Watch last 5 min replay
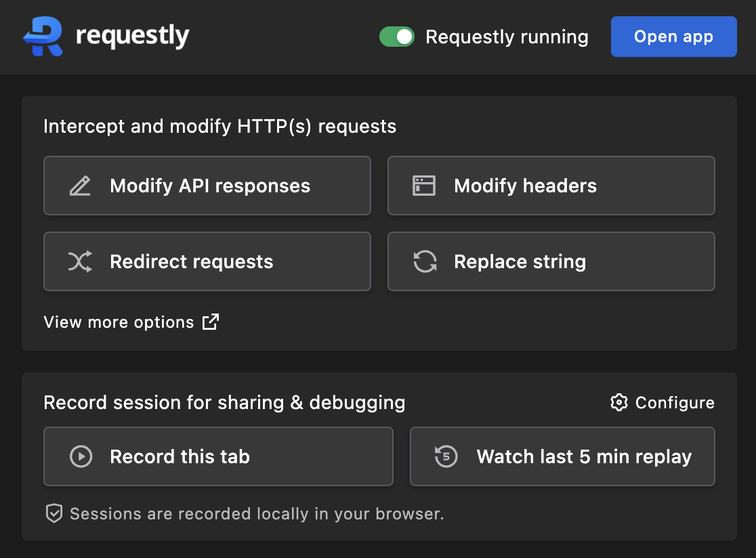This screenshot has width=756, height=558. point(562,456)
